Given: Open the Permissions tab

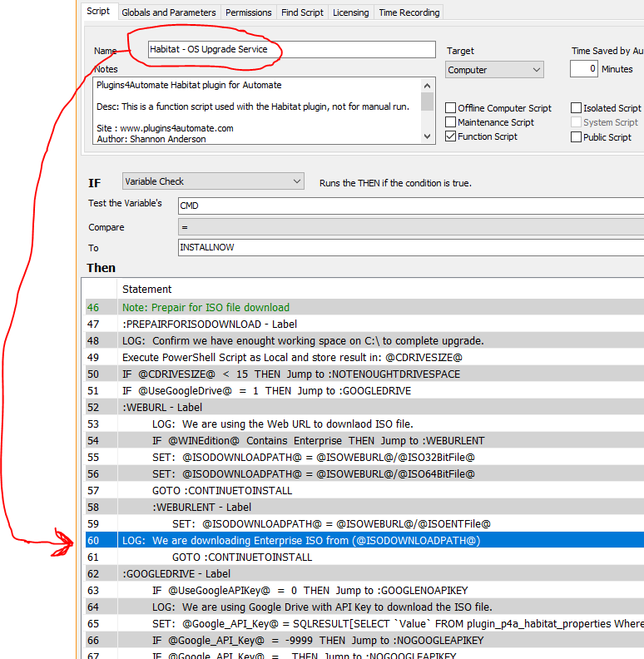Looking at the screenshot, I should pyautogui.click(x=249, y=12).
